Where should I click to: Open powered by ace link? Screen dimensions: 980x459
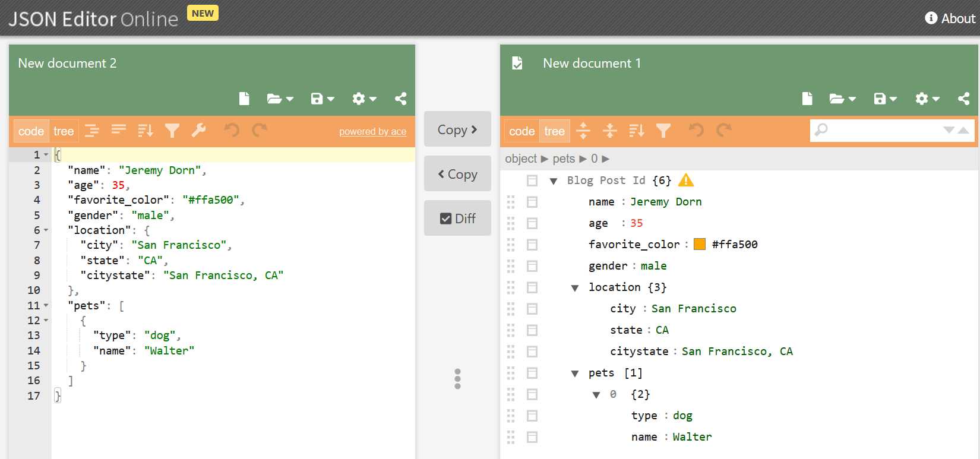[373, 132]
